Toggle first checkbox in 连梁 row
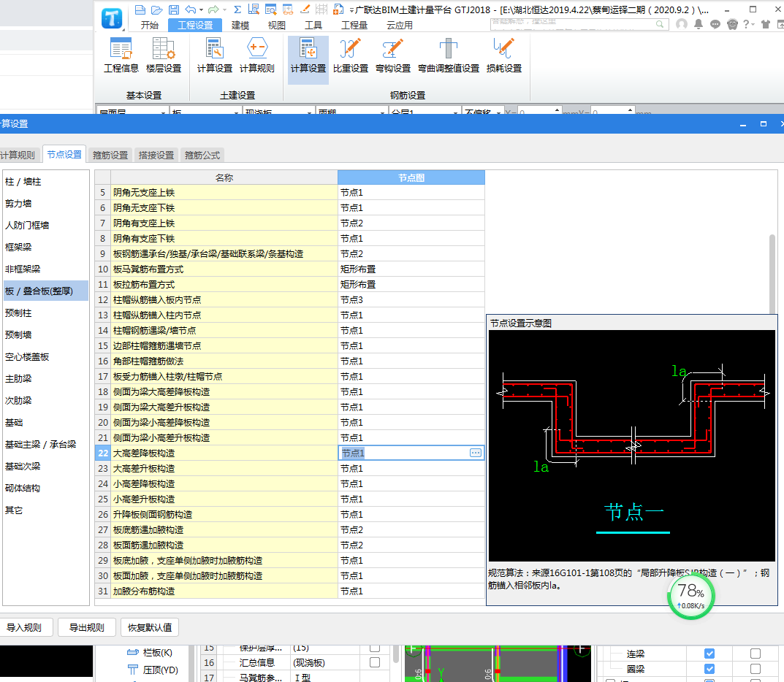 [709, 654]
